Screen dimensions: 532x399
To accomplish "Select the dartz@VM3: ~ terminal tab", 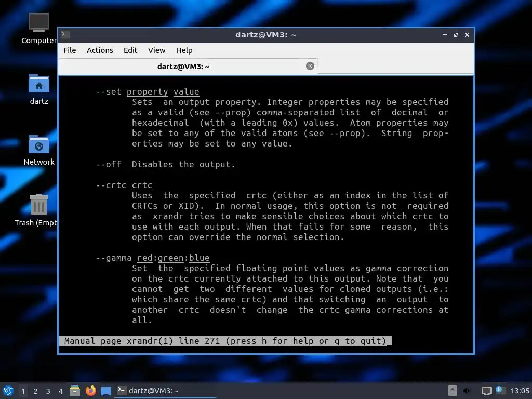I will pos(188,66).
